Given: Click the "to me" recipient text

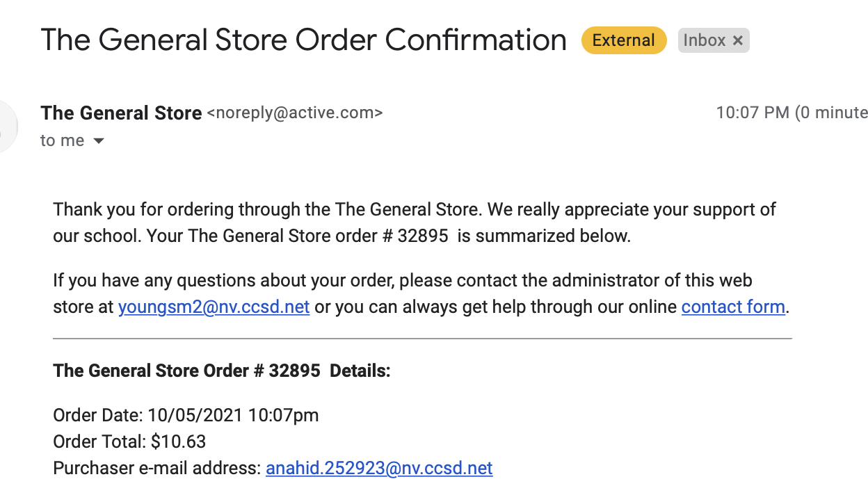Looking at the screenshot, I should point(62,140).
